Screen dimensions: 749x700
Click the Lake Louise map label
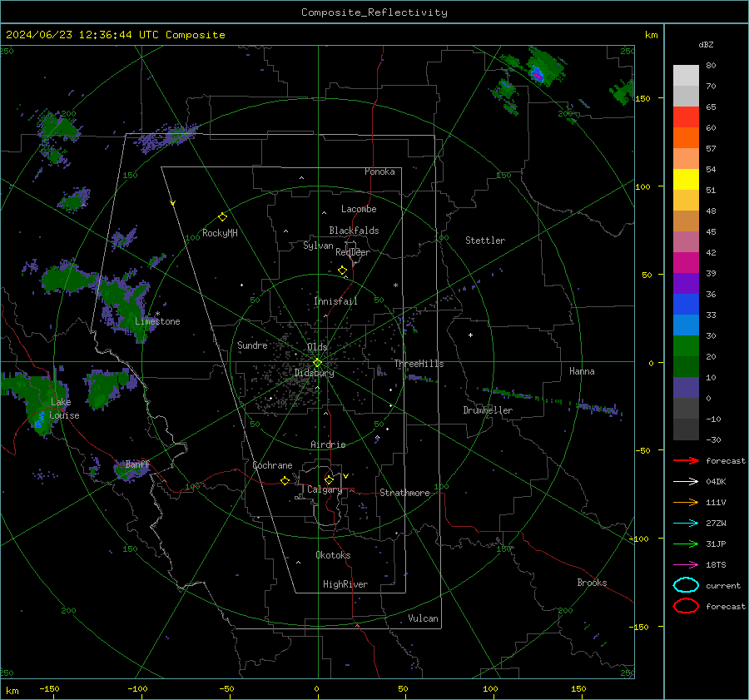64,409
